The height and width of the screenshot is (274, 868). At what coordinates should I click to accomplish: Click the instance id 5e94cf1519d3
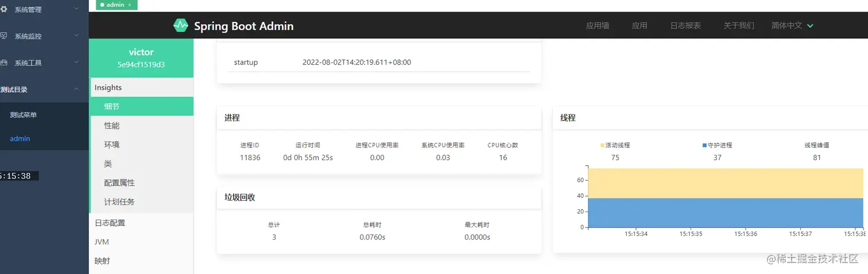click(x=141, y=65)
